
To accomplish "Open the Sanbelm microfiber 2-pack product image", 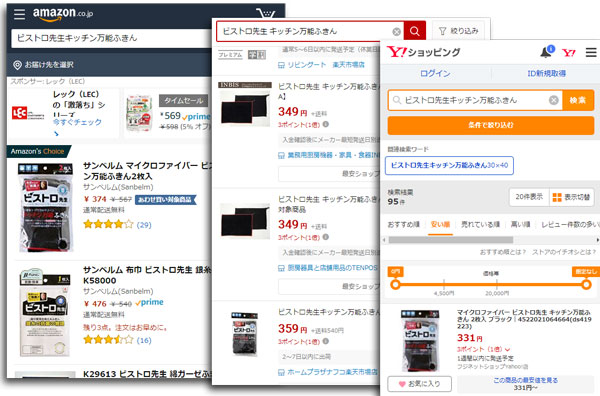I will [x=45, y=207].
